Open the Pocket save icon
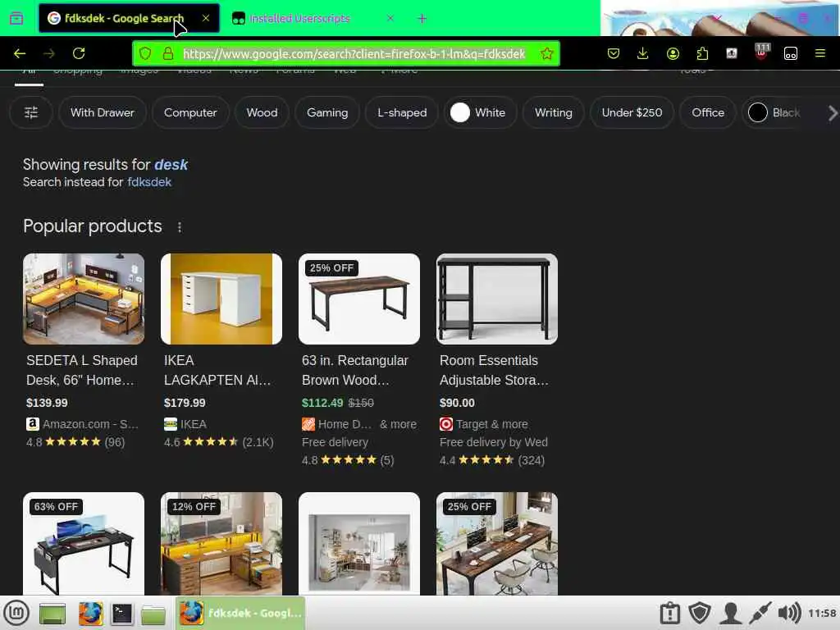The width and height of the screenshot is (840, 630). [614, 53]
